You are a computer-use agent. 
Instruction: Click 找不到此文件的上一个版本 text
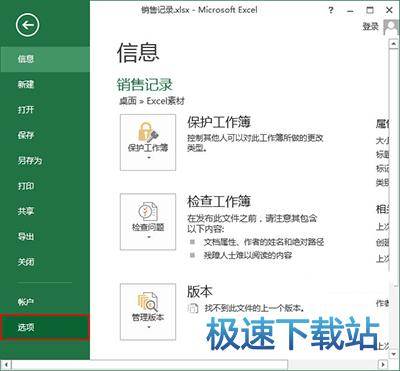point(255,308)
